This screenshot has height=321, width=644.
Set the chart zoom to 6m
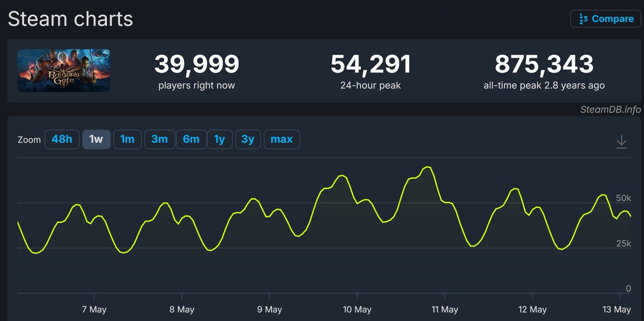tap(191, 140)
